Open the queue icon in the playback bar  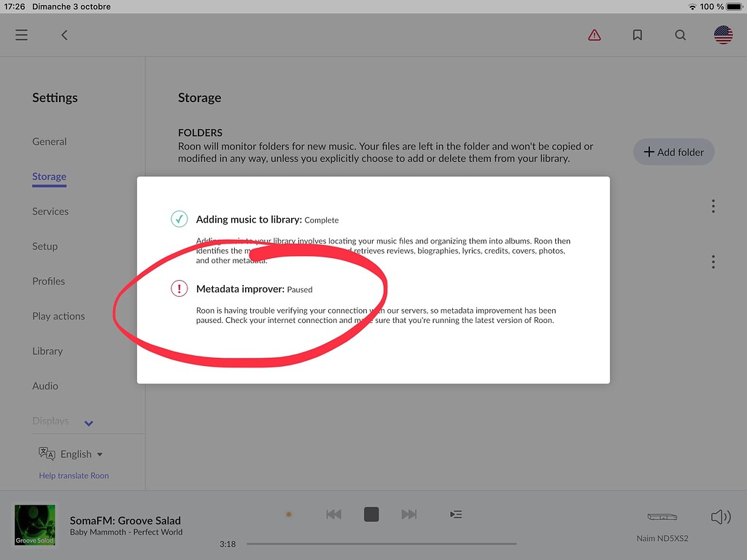point(456,514)
